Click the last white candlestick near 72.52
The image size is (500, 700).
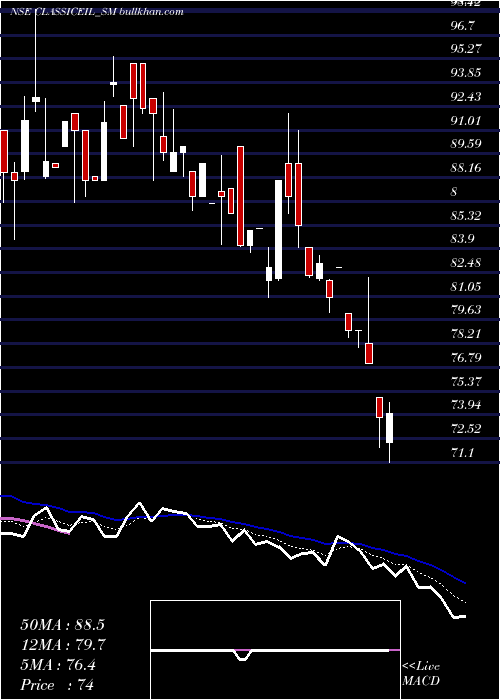[390, 428]
